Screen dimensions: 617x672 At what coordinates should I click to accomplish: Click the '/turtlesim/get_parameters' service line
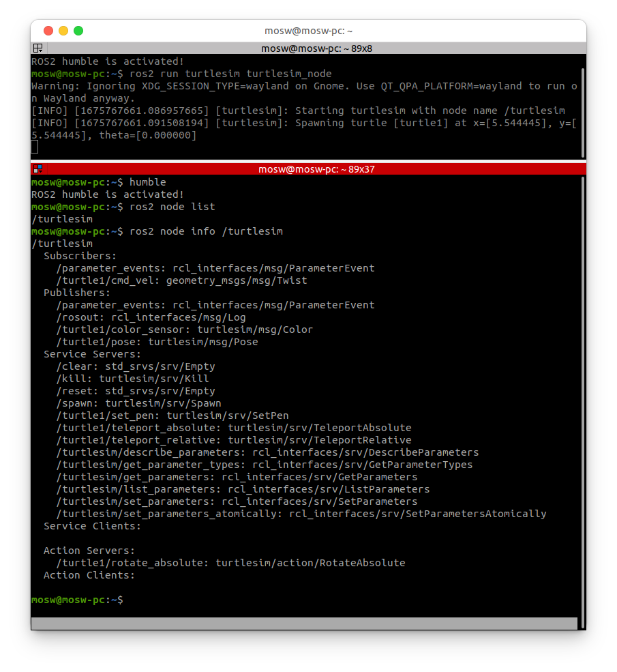237,477
